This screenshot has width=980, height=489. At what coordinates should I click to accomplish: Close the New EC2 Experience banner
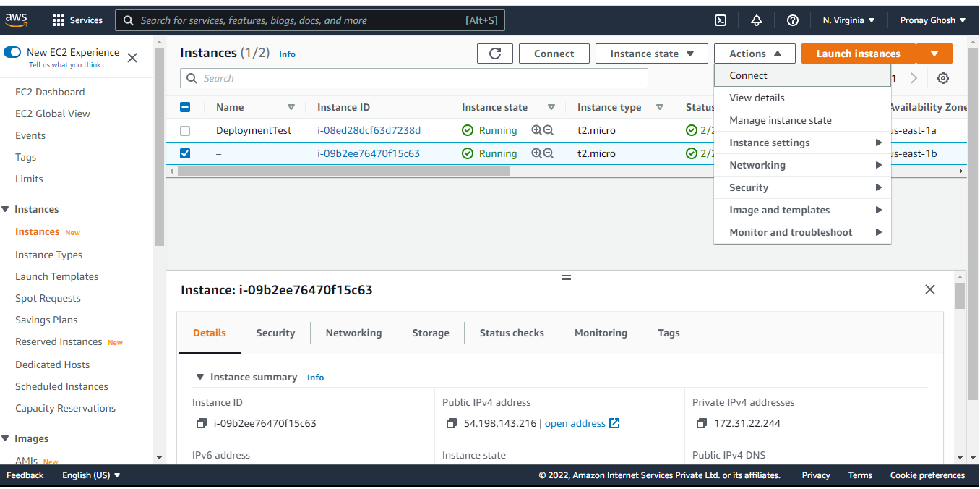point(132,58)
